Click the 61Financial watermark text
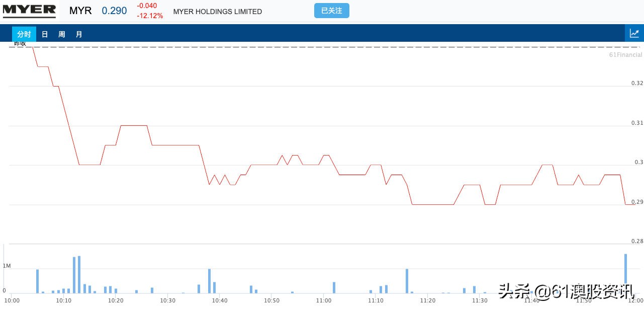Screen dimensions: 644x309 point(625,54)
